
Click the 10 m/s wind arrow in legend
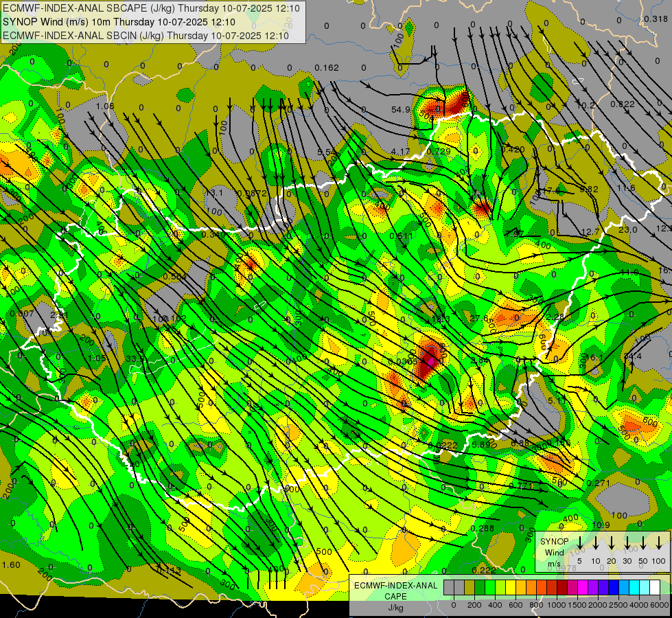click(596, 542)
